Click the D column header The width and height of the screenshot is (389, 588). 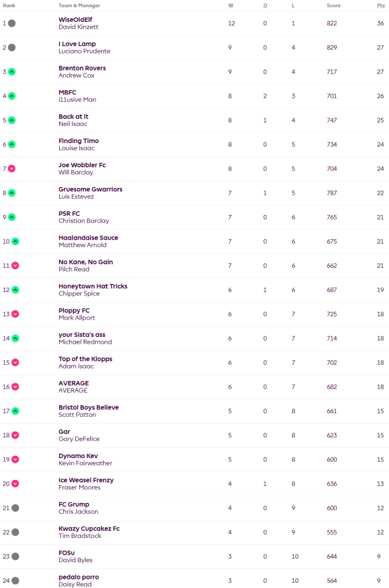tap(265, 5)
